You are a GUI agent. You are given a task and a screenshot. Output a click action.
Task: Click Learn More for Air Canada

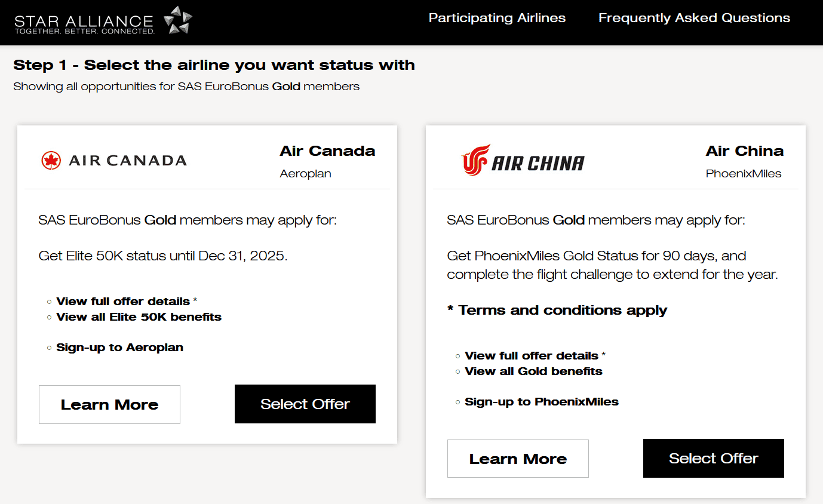pyautogui.click(x=109, y=405)
